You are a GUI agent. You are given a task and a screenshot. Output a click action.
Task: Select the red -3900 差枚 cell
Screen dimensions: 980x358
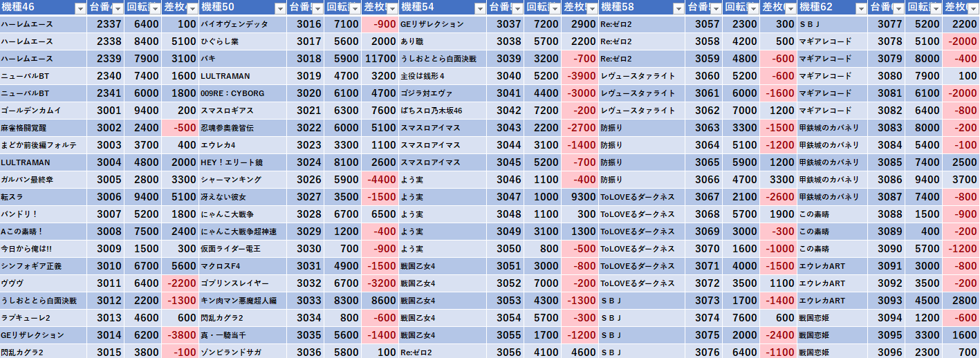(580, 76)
